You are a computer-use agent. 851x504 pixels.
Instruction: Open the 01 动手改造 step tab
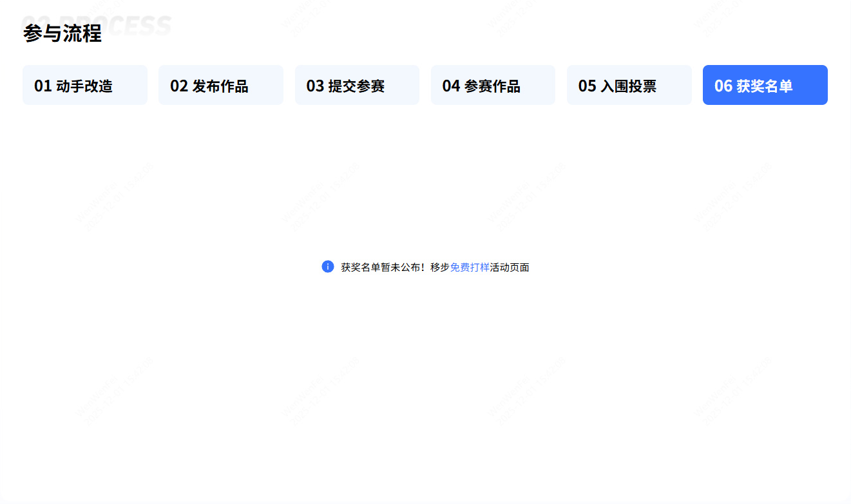pyautogui.click(x=84, y=85)
